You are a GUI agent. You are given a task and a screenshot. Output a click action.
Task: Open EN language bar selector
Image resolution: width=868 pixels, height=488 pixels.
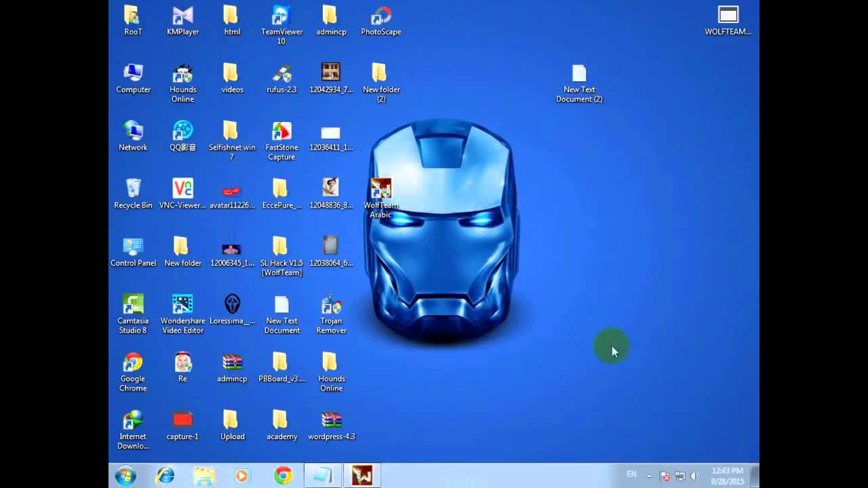coord(631,474)
